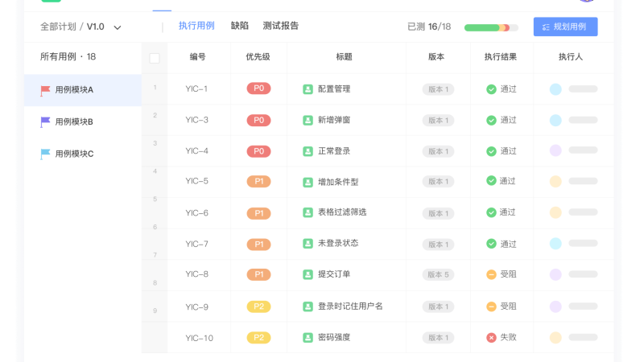Screen dimensions: 644x362
Task: Click the red failed icon for YIC-10
Action: pos(491,337)
